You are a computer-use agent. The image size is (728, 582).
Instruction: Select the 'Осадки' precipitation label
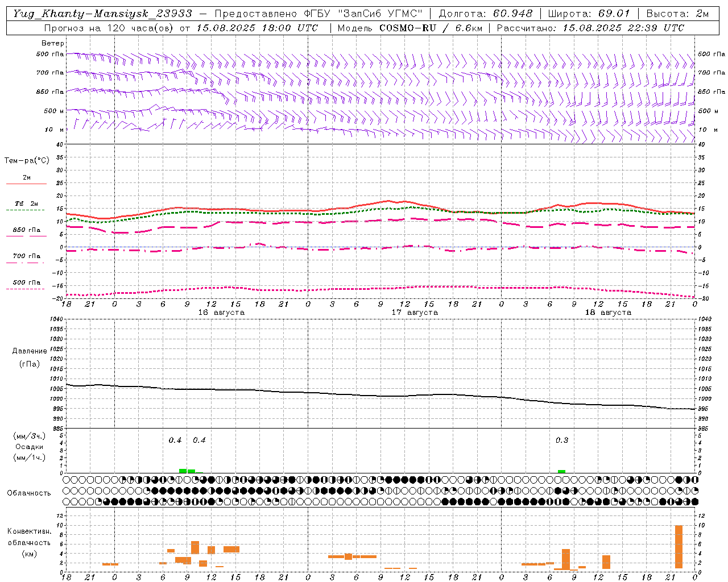pos(29,447)
